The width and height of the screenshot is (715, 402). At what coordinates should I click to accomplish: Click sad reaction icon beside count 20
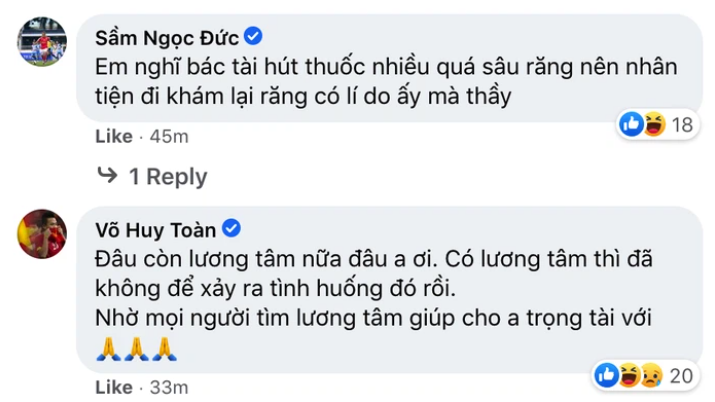649,374
